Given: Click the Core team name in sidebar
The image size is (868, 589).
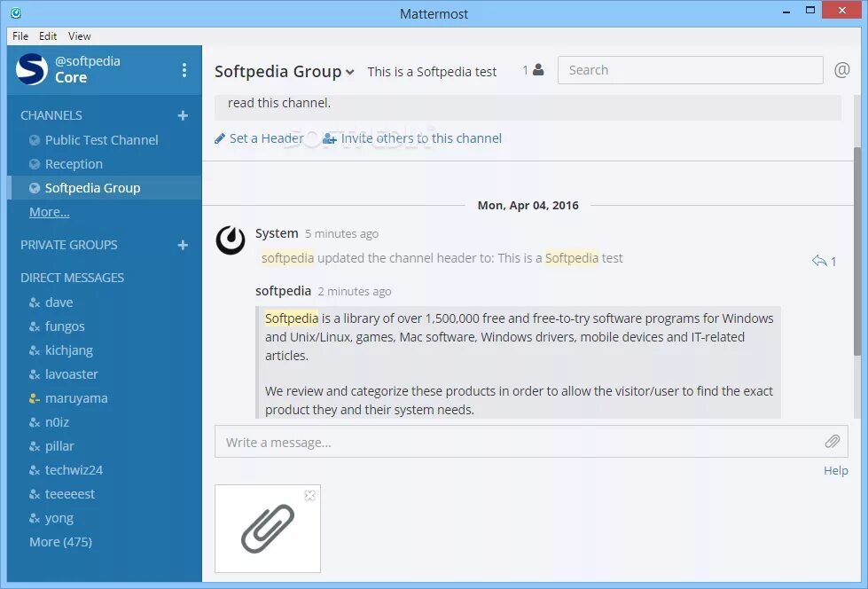Looking at the screenshot, I should 71,77.
